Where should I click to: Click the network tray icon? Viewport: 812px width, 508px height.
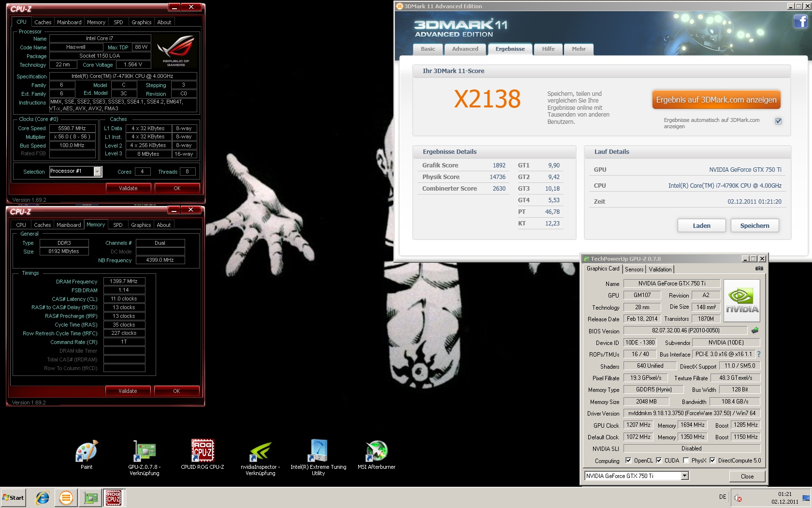806,497
